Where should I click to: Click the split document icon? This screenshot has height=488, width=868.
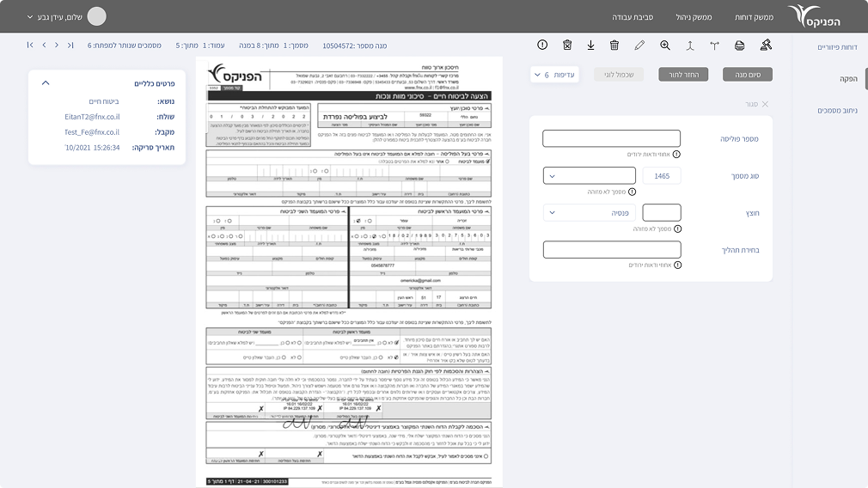point(714,45)
